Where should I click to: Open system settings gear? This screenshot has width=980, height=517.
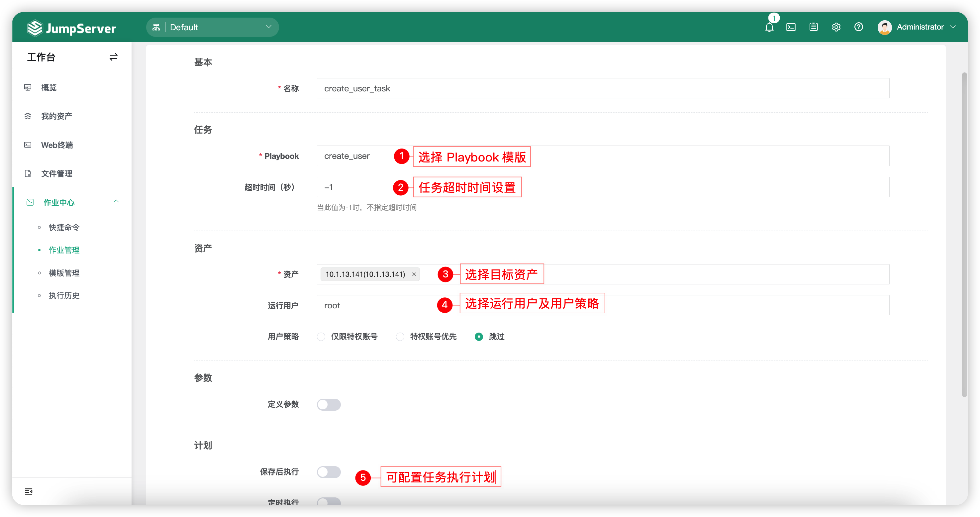pyautogui.click(x=836, y=27)
